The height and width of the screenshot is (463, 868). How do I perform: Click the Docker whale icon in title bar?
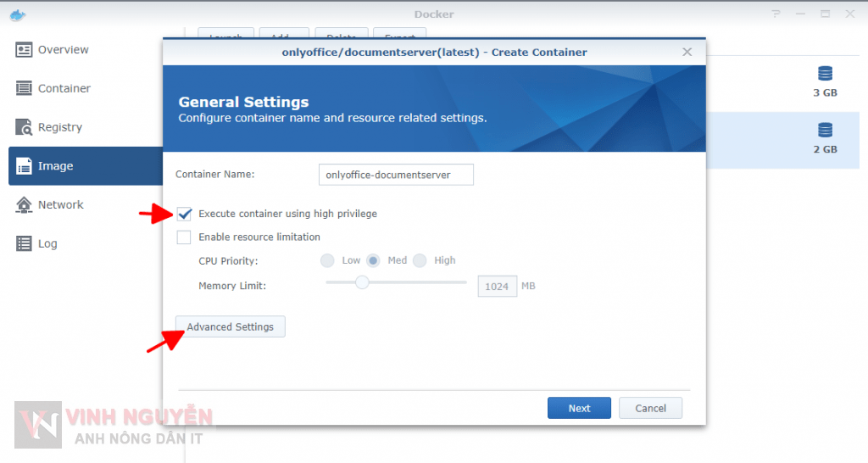click(16, 14)
